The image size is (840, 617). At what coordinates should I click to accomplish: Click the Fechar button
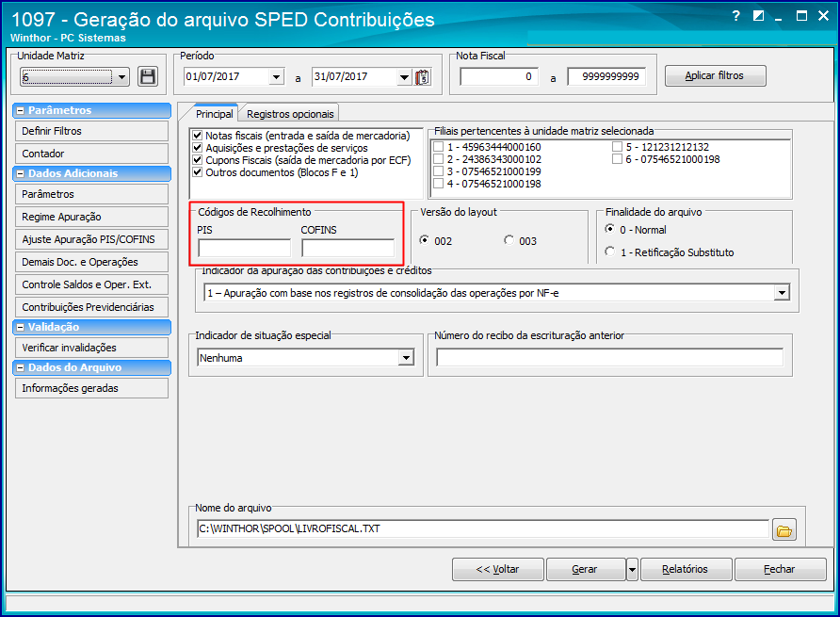coord(780,569)
